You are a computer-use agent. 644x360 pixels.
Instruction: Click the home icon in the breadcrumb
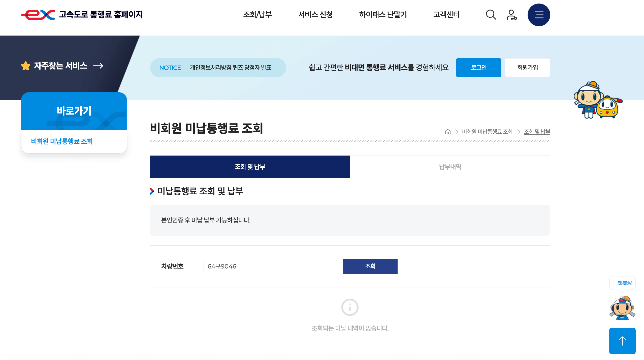coord(448,132)
